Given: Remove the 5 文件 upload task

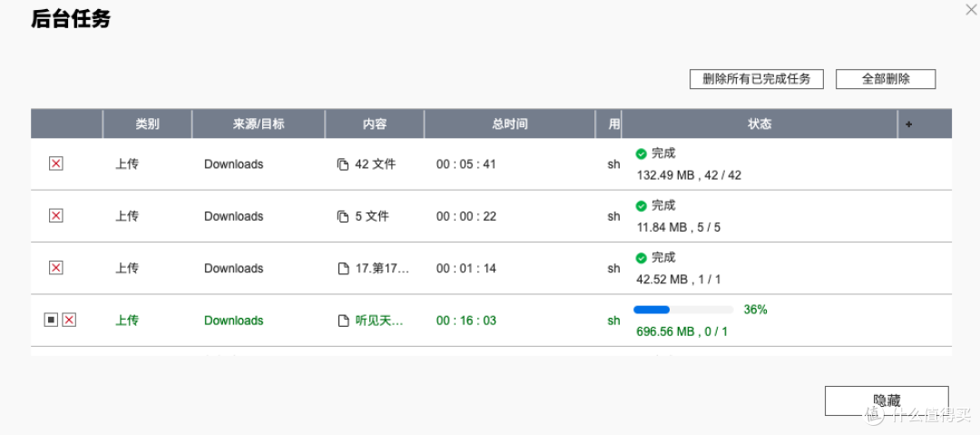Looking at the screenshot, I should pos(56,216).
